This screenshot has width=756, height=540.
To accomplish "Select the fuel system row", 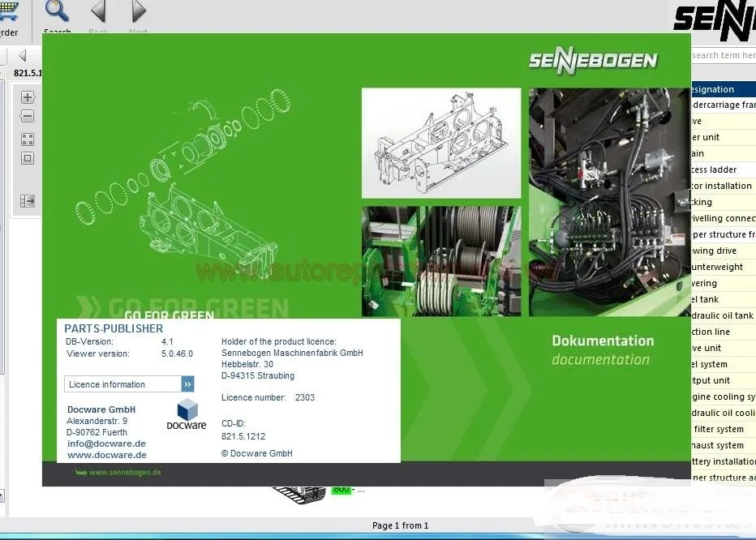I will coord(724,364).
